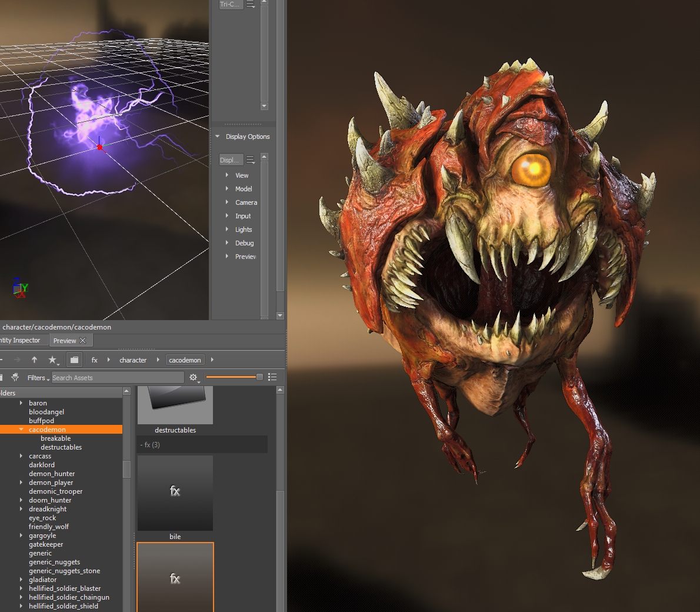Open the Preview tab
The height and width of the screenshot is (612, 700).
click(64, 341)
